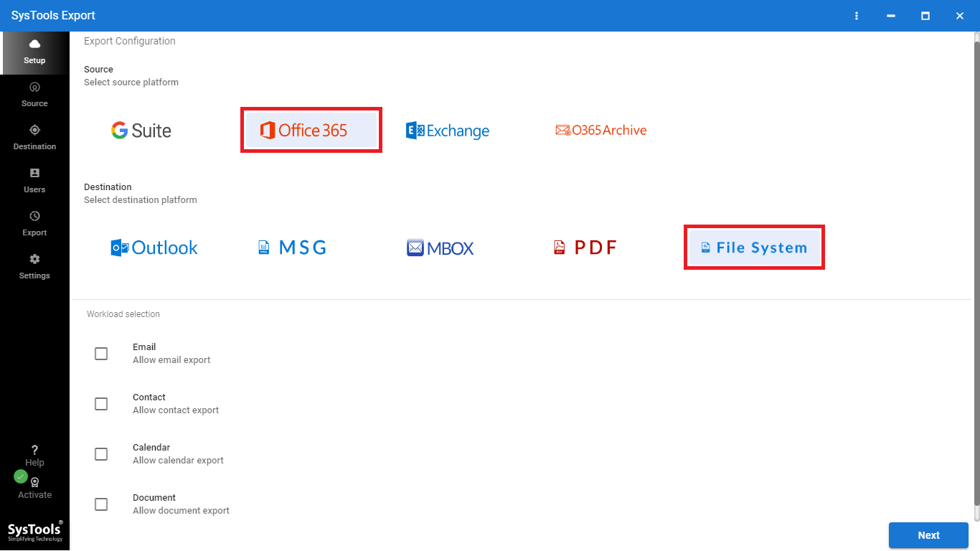Open the Help question mark icon
The width and height of the screenshot is (980, 551).
[x=34, y=451]
